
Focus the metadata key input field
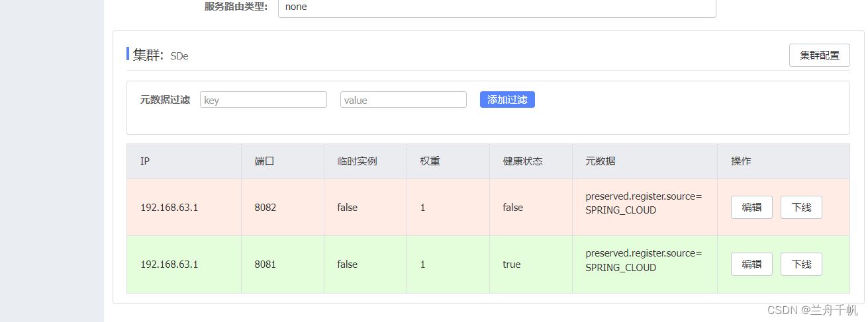coord(264,100)
